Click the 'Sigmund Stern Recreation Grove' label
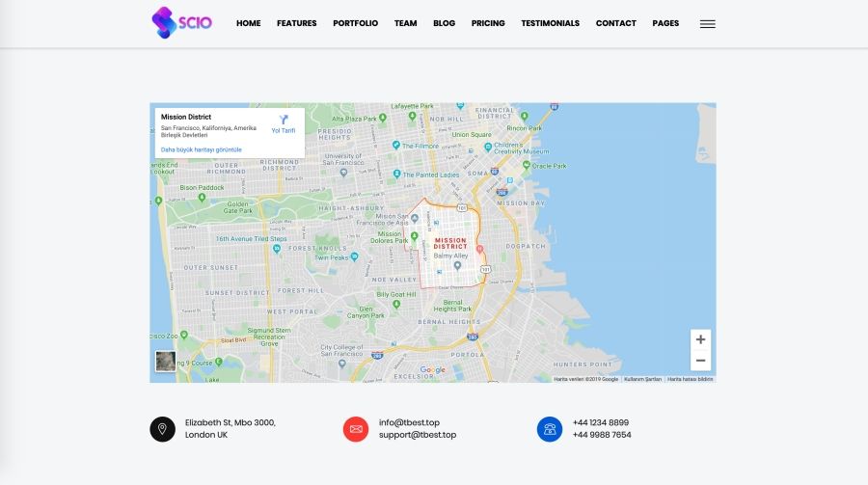868x485 pixels. point(270,337)
